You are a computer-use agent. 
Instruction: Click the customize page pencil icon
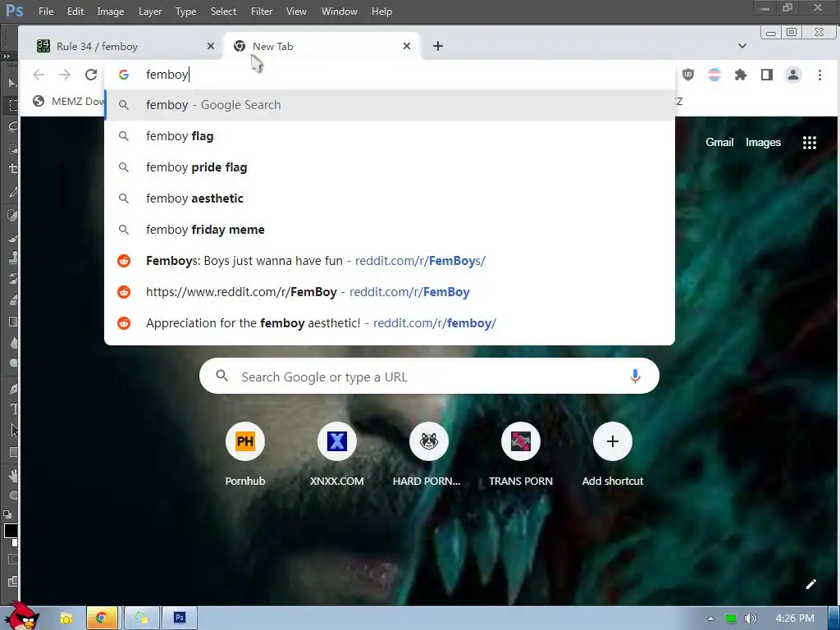[811, 584]
